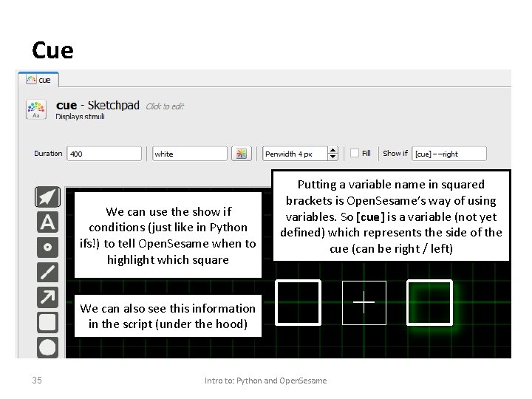Viewport: 532px width, 399px height.
Task: Edit the color field showing white
Action: click(190, 154)
